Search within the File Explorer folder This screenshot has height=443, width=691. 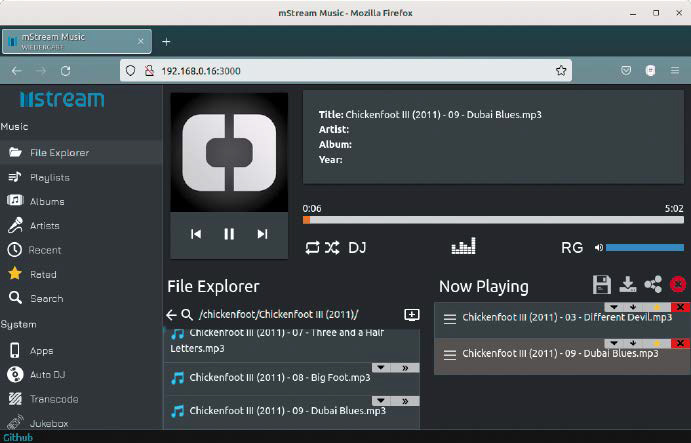187,314
